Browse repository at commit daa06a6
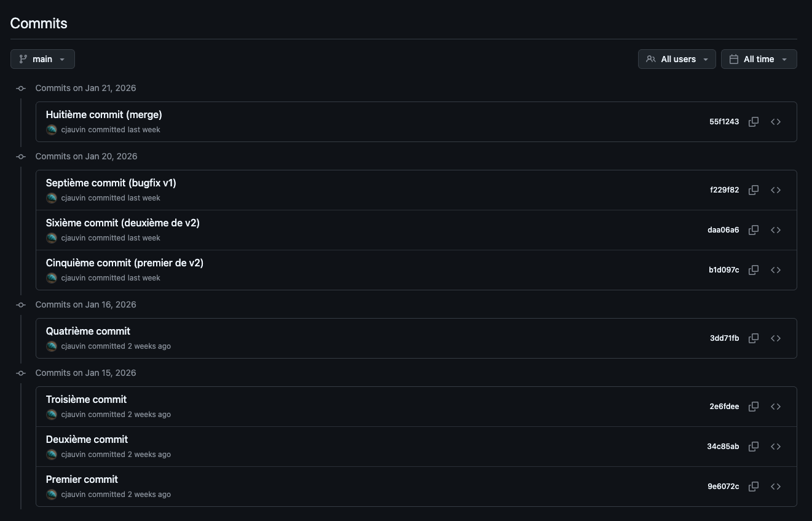Screen dimensions: 812x521 click(x=776, y=230)
